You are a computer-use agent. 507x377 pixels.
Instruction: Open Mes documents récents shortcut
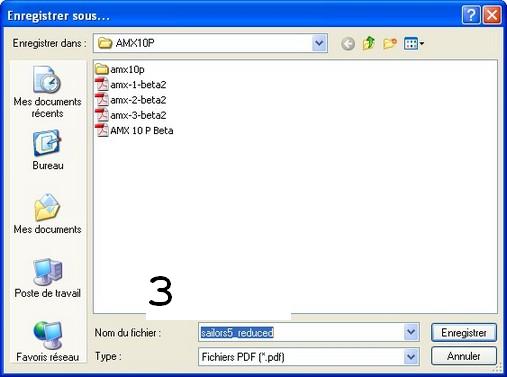coord(47,92)
